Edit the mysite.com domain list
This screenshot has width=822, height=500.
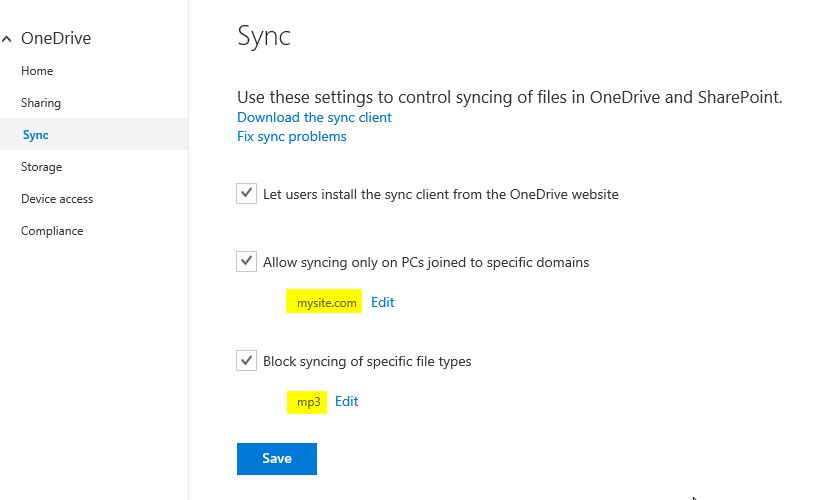tap(383, 302)
